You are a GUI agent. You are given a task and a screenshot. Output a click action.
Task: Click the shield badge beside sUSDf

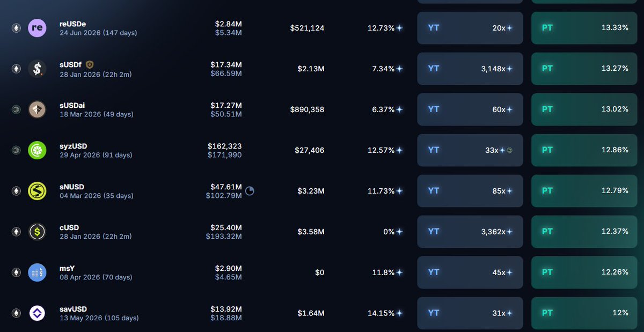tap(90, 64)
